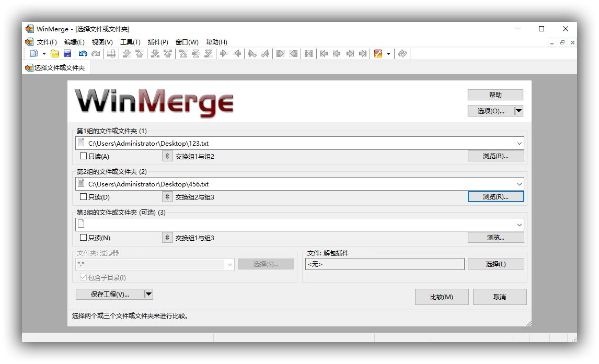Open dropdown arrow next to wrench icon
This screenshot has width=599, height=364.
[x=388, y=54]
